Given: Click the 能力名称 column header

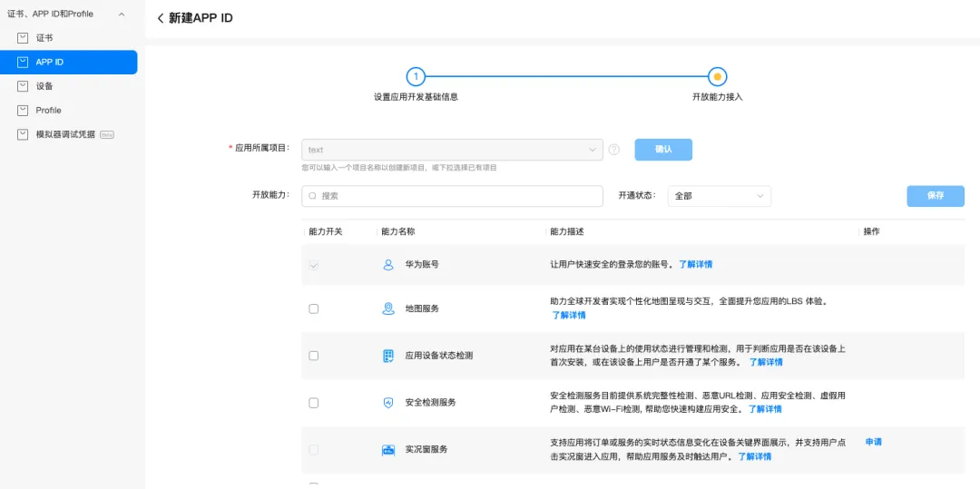Looking at the screenshot, I should tap(398, 231).
